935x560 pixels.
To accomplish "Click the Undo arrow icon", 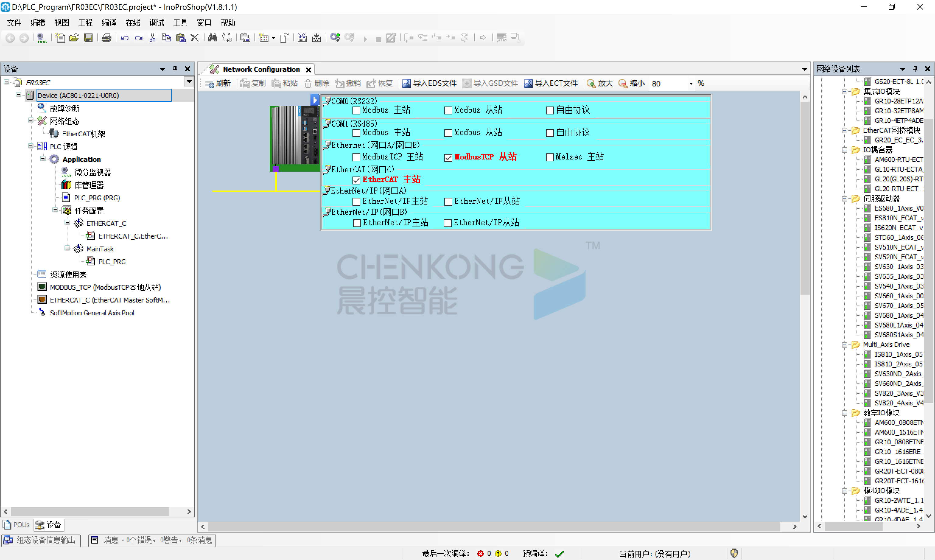I will [124, 38].
